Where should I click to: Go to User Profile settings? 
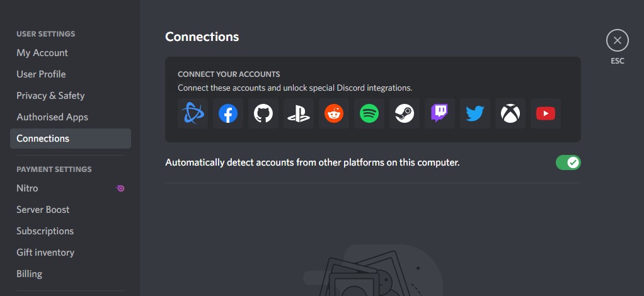click(x=41, y=74)
